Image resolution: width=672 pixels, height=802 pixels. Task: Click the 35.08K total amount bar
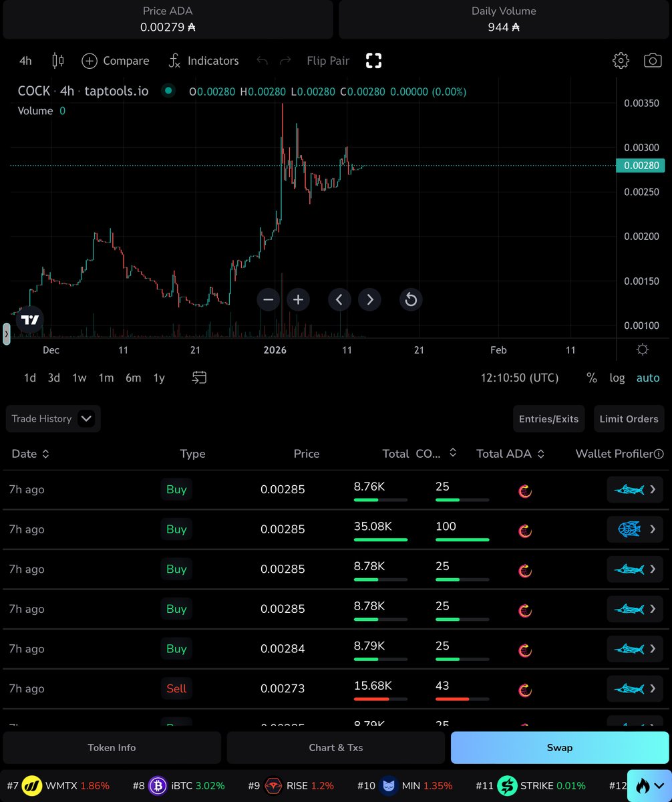pyautogui.click(x=381, y=539)
